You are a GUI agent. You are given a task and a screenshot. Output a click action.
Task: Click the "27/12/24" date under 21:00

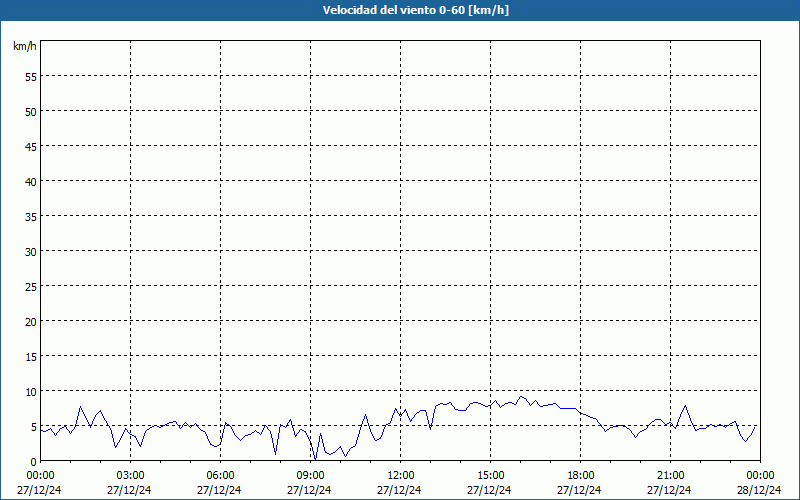(669, 490)
